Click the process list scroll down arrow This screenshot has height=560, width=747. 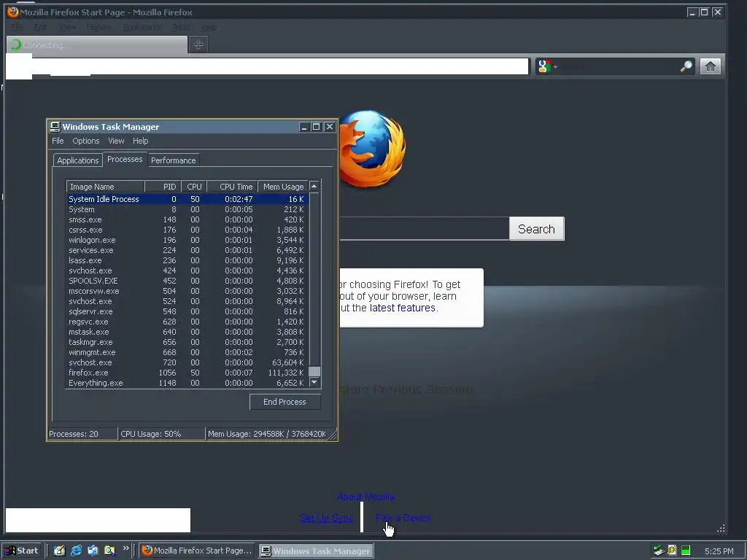click(x=314, y=382)
